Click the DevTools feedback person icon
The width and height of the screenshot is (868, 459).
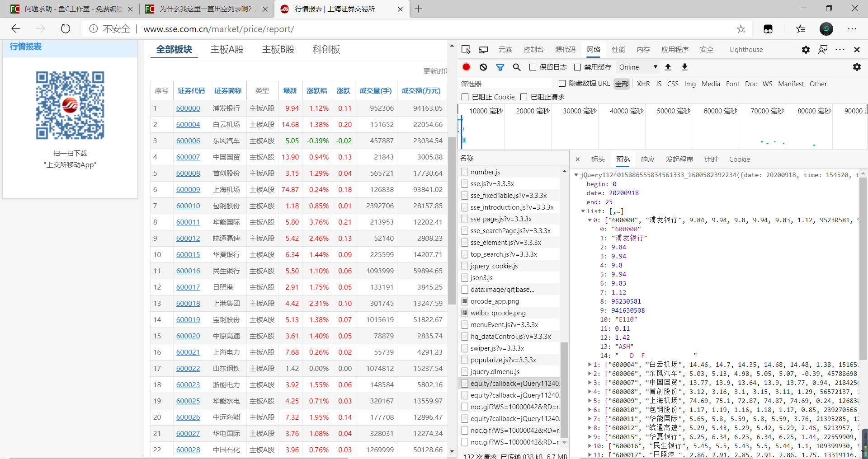tap(823, 49)
